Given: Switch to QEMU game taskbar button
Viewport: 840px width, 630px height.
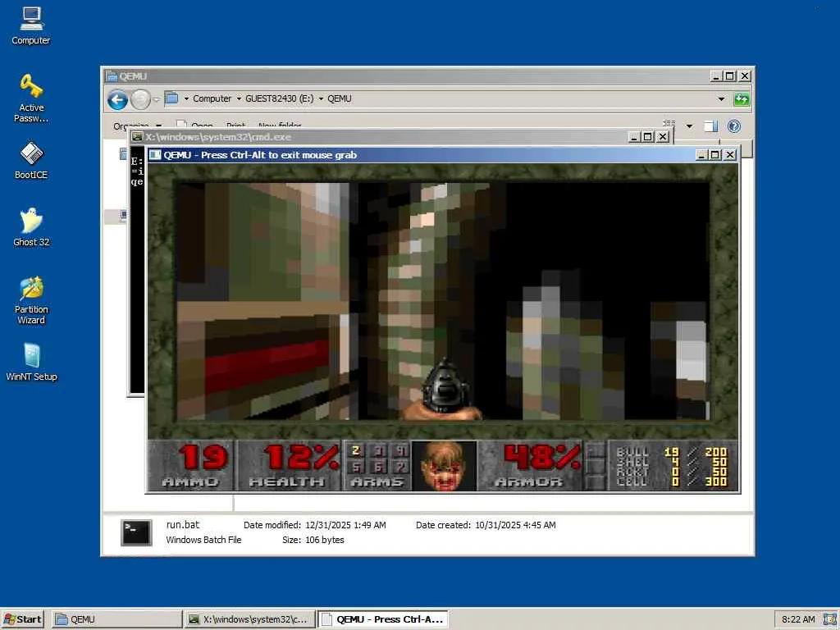Looking at the screenshot, I should pos(382,619).
